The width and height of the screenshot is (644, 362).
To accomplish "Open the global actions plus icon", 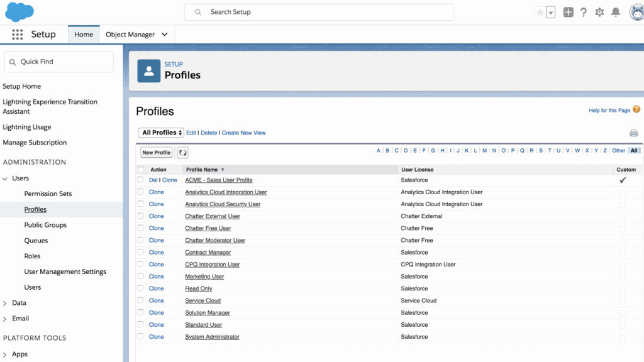I will 568,13.
